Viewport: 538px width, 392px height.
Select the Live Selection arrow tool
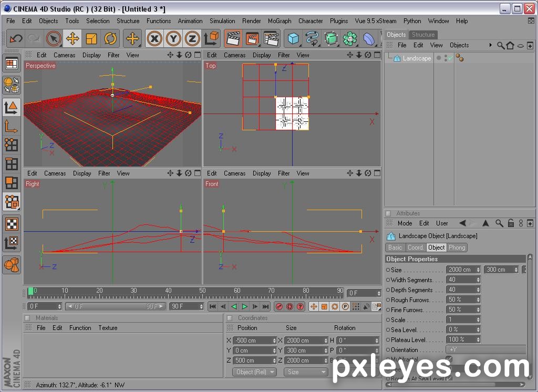coord(54,38)
